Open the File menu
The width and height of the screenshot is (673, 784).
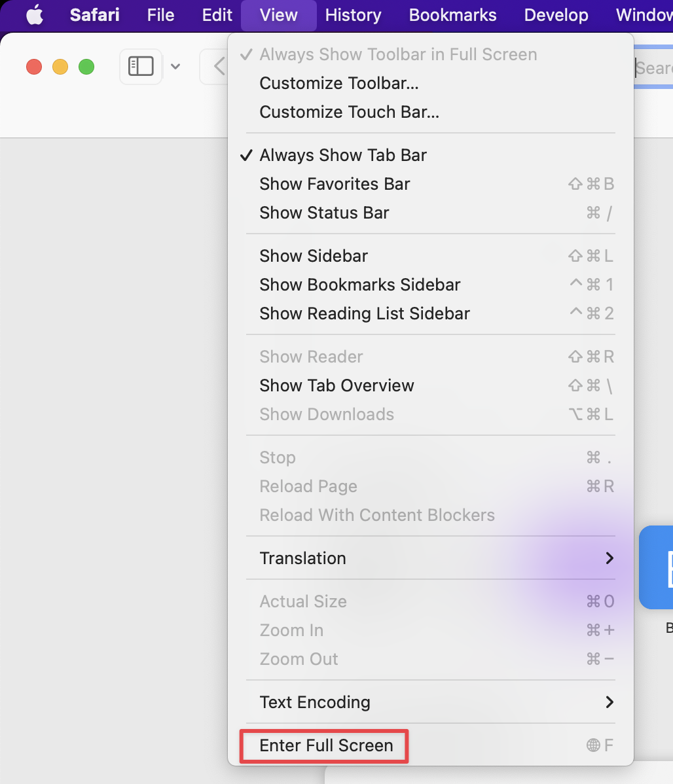[160, 15]
